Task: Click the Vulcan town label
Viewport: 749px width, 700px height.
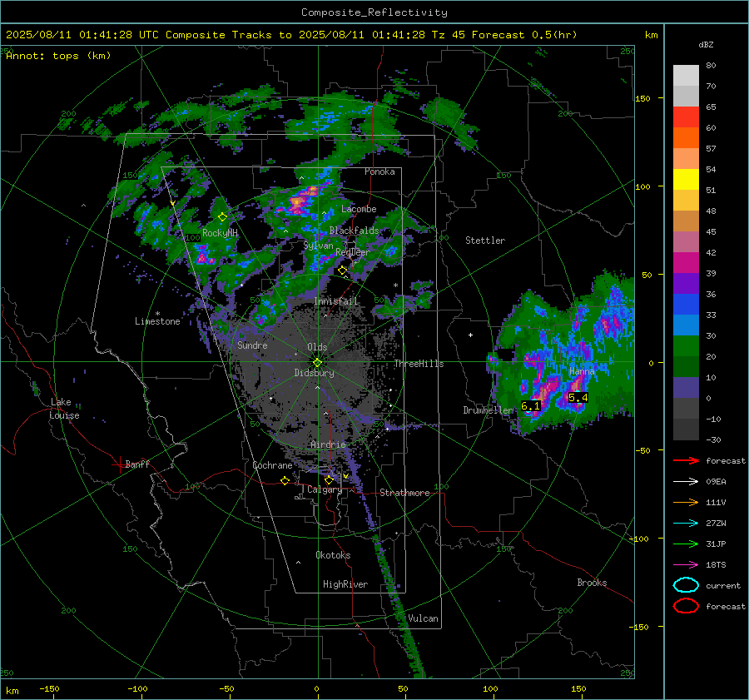Action: 423,618
